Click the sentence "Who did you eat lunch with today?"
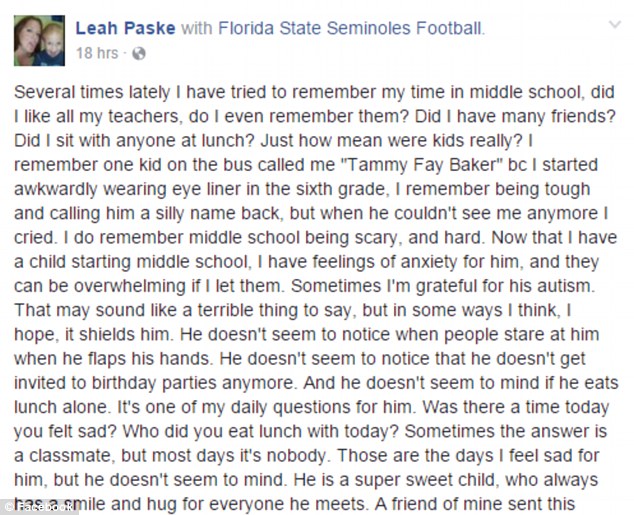The image size is (634, 515). (x=261, y=431)
